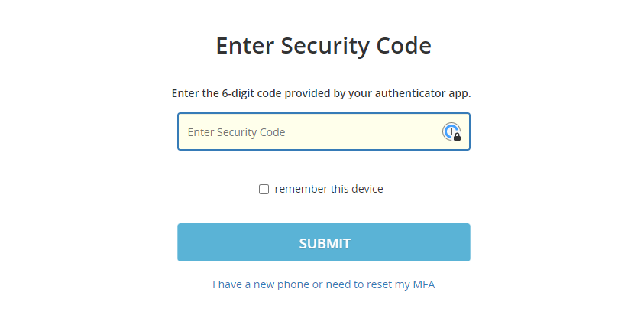This screenshot has width=644, height=331.
Task: Click the word "SUBMIT" on the blue button
Action: [x=325, y=243]
